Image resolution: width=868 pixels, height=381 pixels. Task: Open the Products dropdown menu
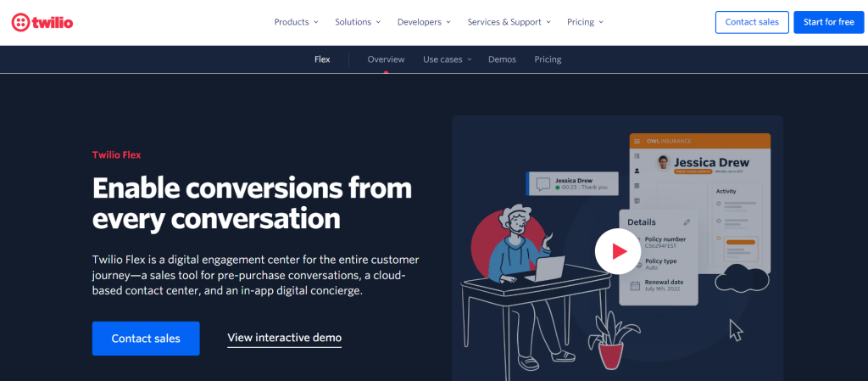coord(296,22)
